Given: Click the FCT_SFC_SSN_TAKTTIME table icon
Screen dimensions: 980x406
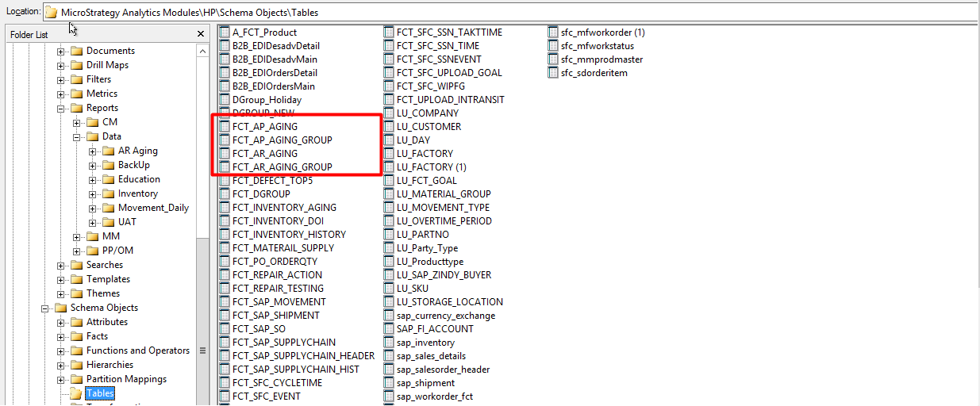Looking at the screenshot, I should (389, 33).
